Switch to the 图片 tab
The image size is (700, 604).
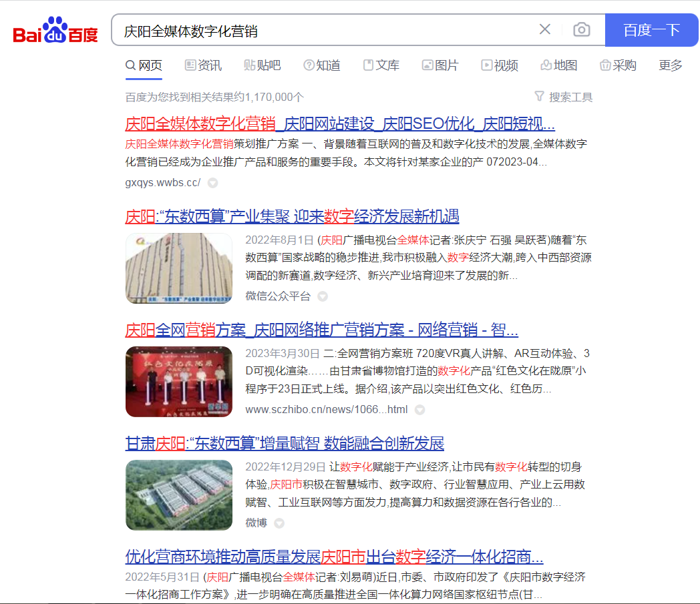click(440, 65)
